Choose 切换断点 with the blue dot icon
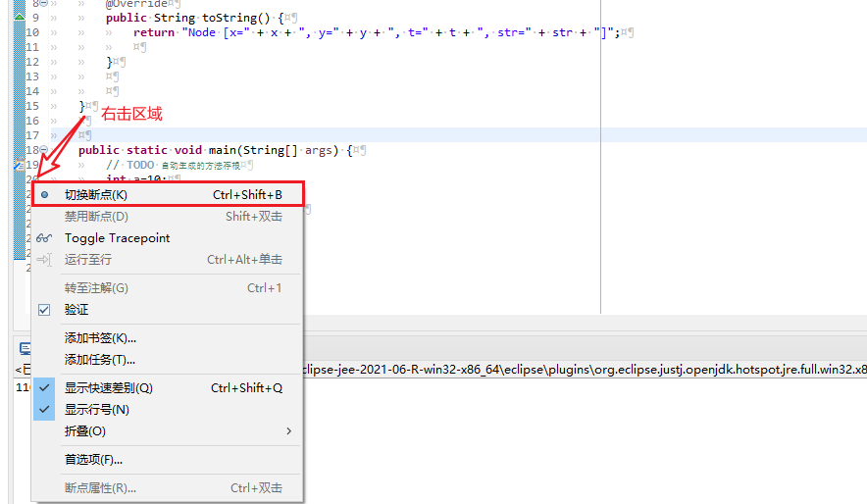 (x=95, y=195)
